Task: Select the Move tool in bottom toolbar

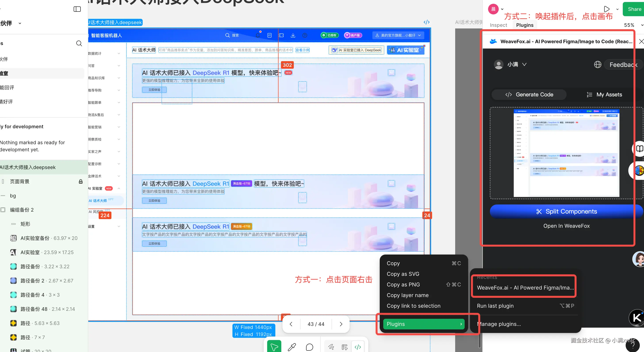Action: click(274, 347)
